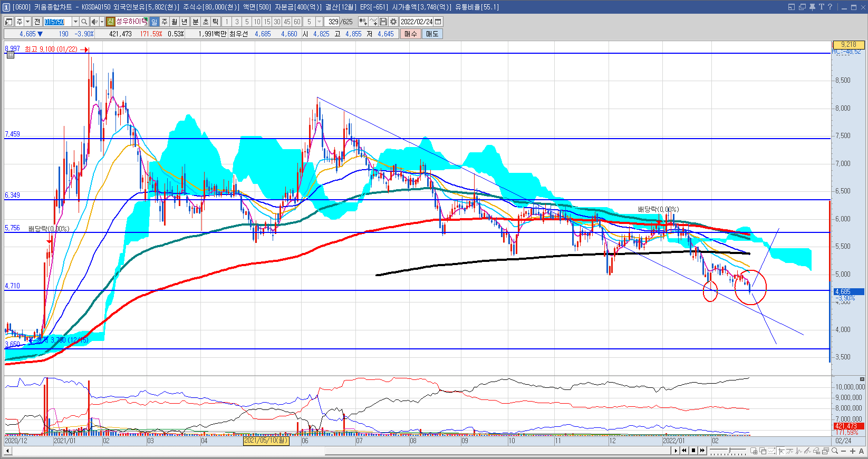Click the window layout icon in title bar

tap(792, 7)
